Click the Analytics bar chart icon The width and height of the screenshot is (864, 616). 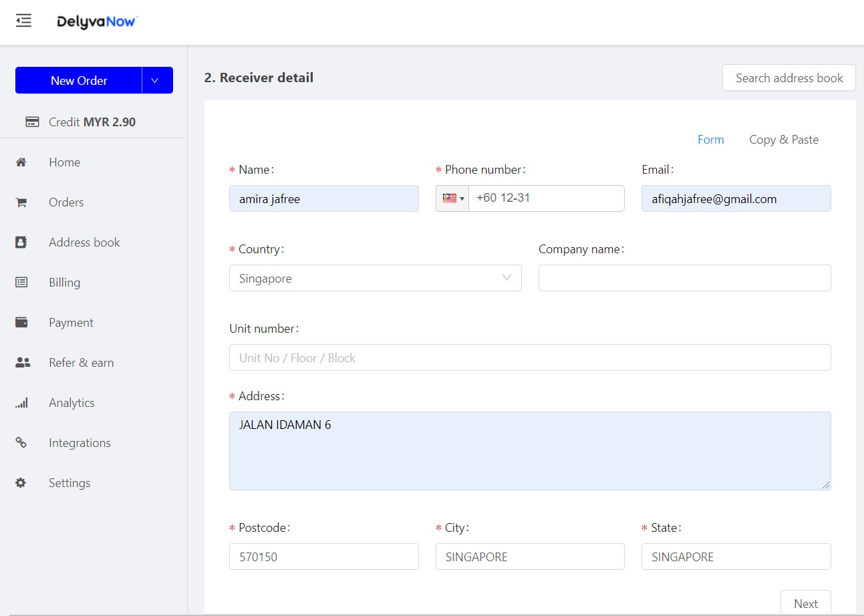[x=21, y=403]
